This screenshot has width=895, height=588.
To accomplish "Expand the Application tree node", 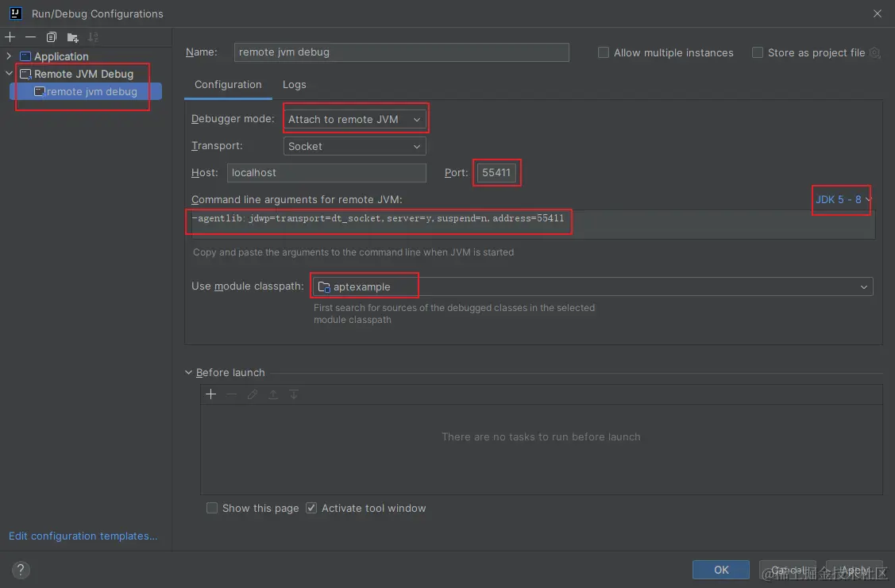I will [10, 56].
